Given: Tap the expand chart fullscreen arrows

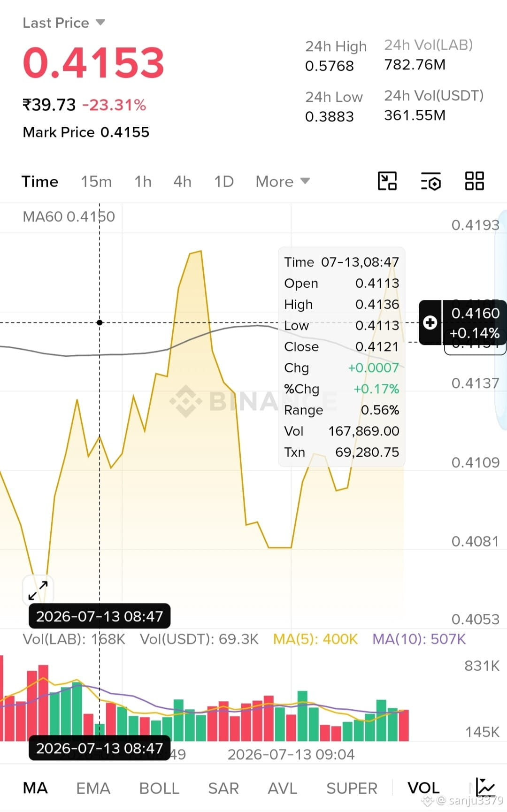Looking at the screenshot, I should pos(38,590).
